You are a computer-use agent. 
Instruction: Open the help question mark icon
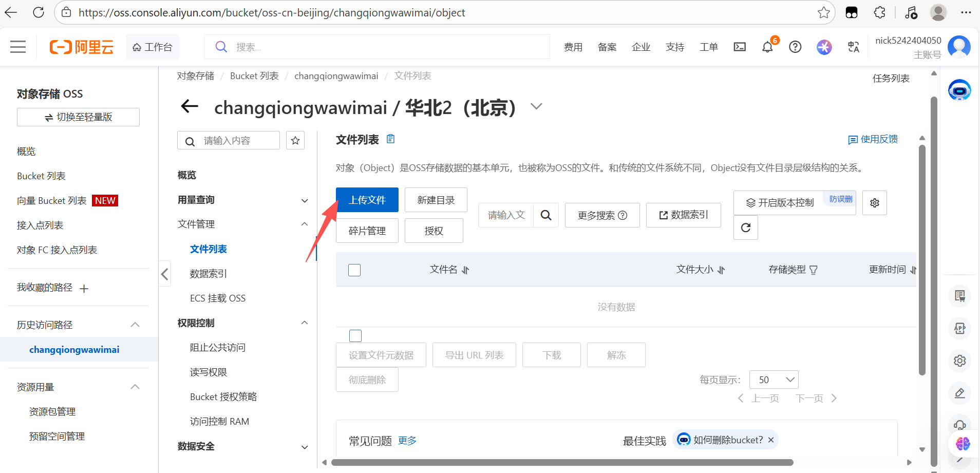click(795, 47)
